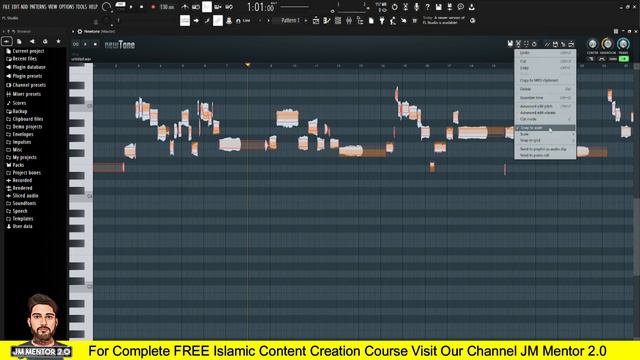Expand the Snap to grid submenu
640x360 pixels.
click(545, 140)
